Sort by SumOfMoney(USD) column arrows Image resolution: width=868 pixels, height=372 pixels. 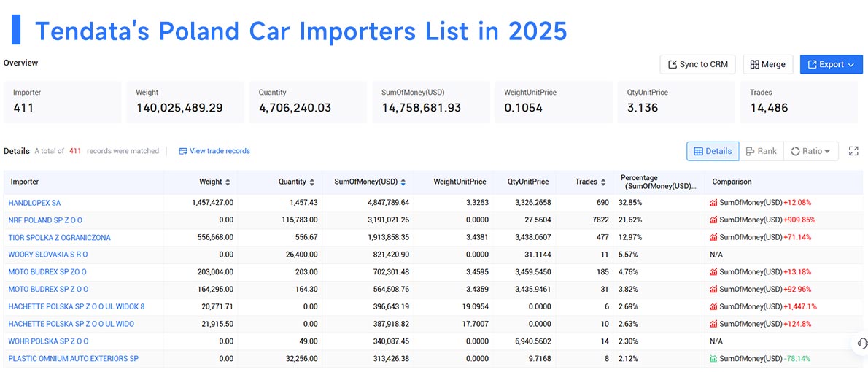403,182
